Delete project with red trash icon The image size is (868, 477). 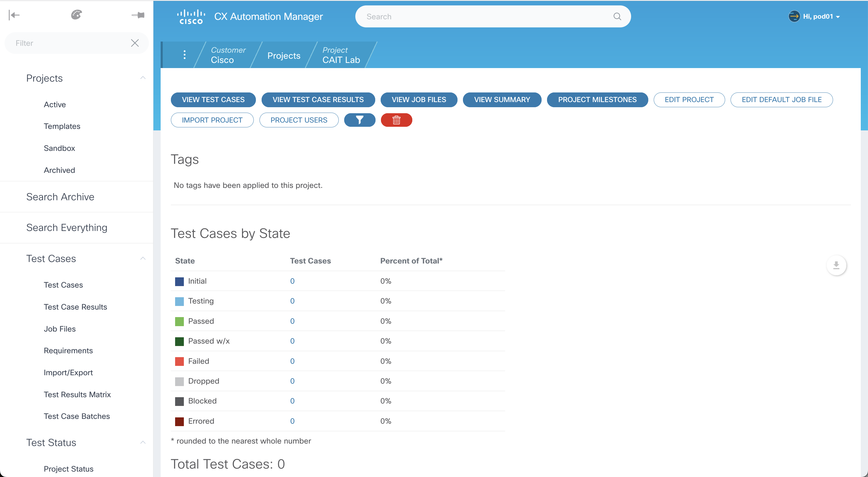[x=396, y=120]
